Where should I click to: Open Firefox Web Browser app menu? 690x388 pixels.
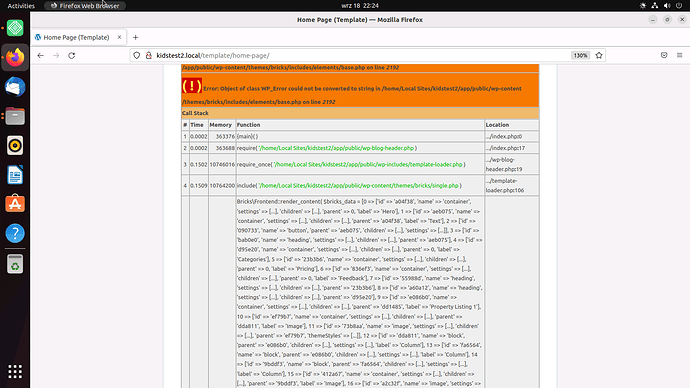click(85, 6)
